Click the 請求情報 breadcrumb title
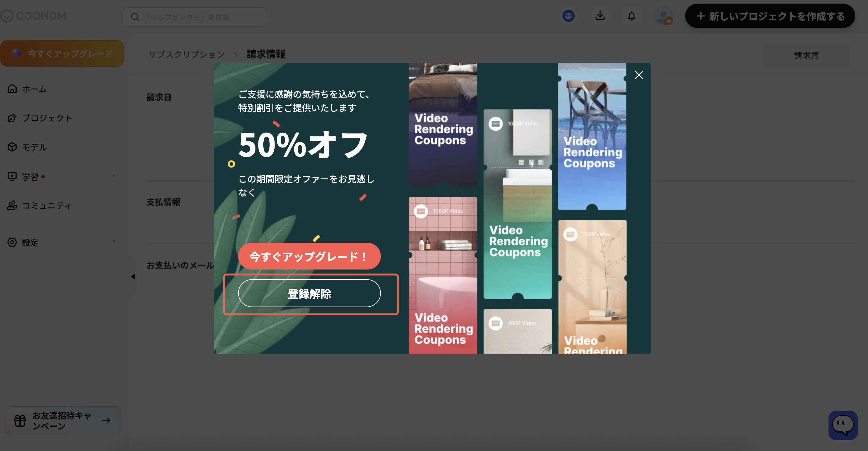The height and width of the screenshot is (451, 868). [x=266, y=54]
